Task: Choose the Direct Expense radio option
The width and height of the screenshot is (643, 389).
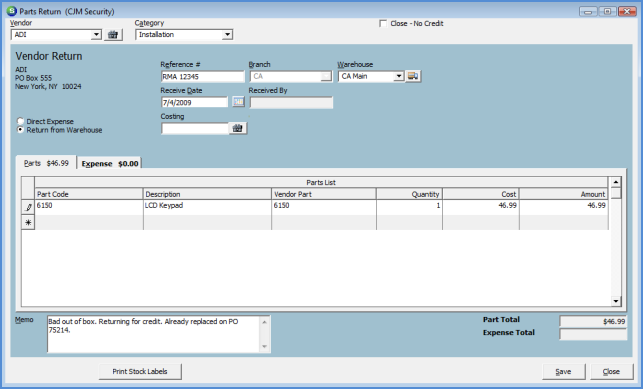Action: point(20,121)
